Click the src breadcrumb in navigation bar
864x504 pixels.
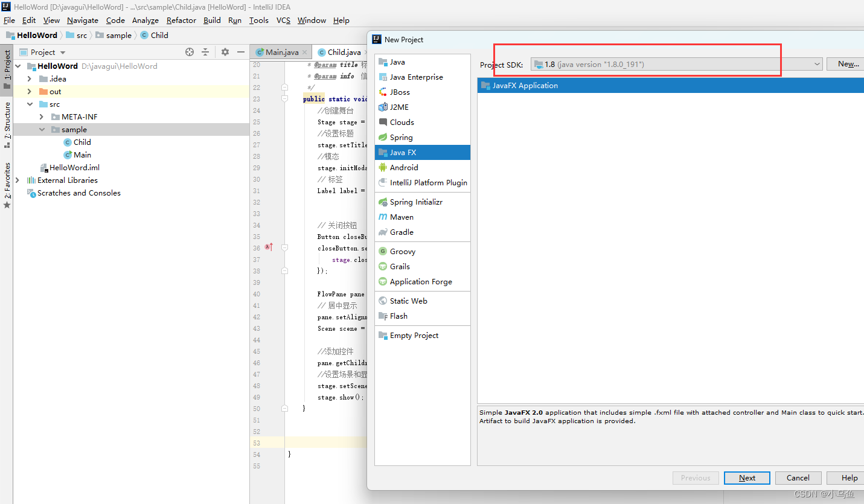[76, 36]
